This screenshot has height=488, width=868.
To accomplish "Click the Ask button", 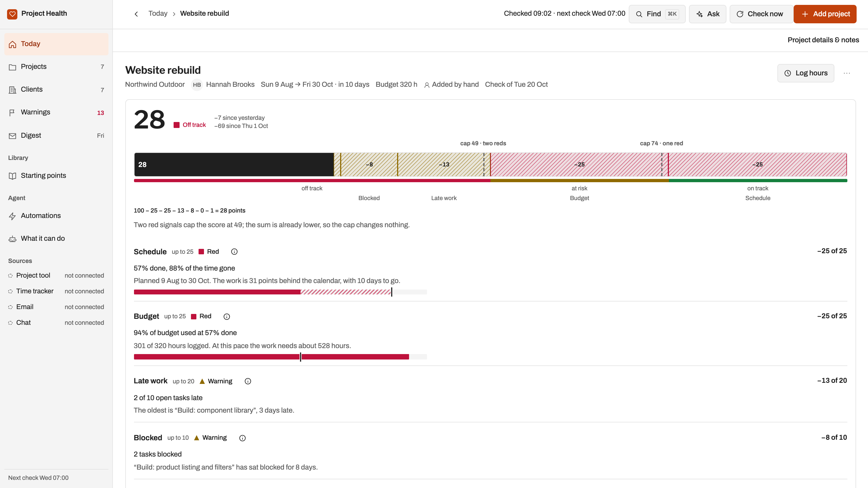I will click(707, 14).
